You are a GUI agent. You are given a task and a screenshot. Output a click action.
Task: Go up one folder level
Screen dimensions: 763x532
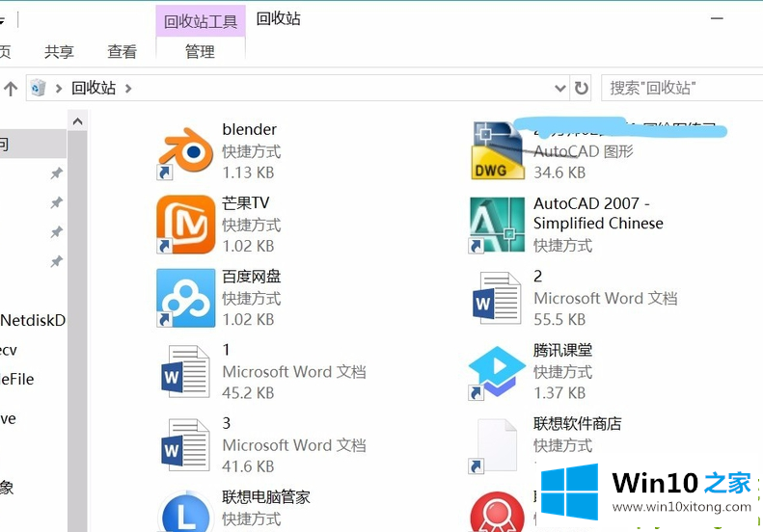point(11,89)
